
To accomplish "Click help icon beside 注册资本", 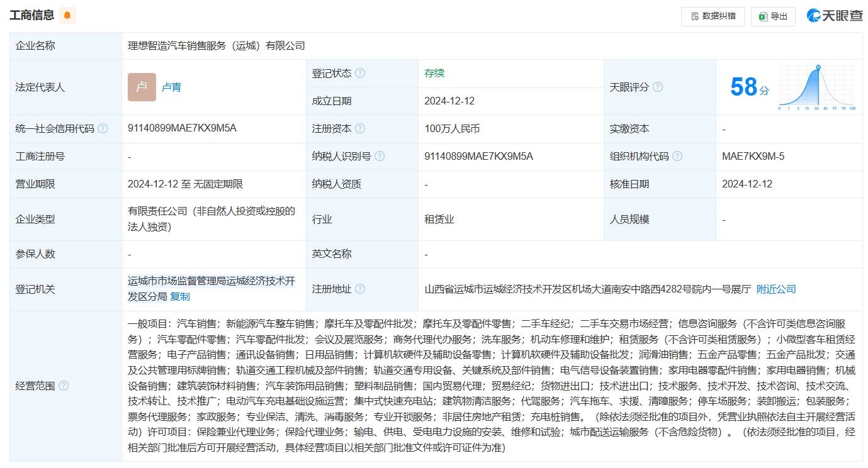I will click(x=360, y=128).
